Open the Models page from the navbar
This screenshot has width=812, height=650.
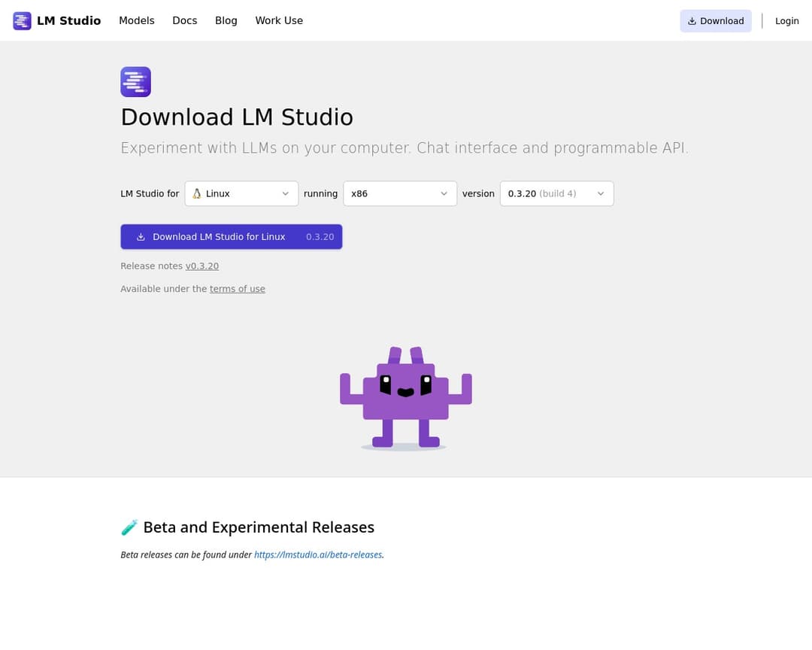click(136, 20)
